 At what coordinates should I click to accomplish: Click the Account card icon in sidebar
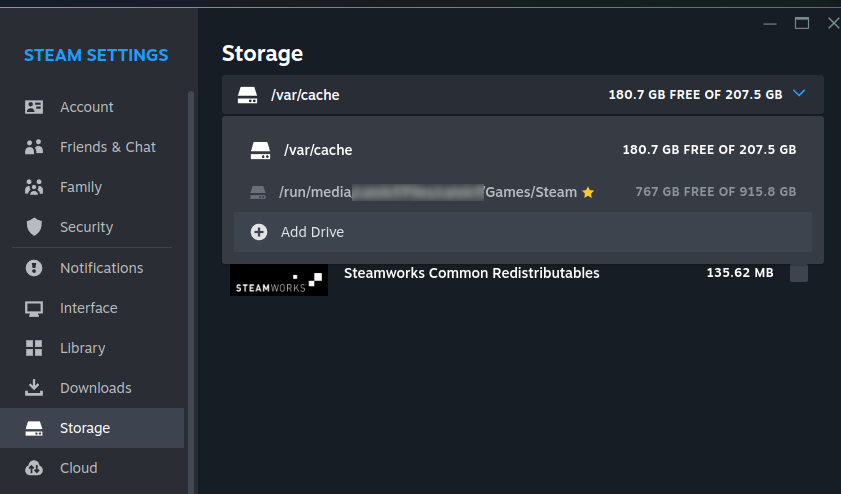(34, 107)
